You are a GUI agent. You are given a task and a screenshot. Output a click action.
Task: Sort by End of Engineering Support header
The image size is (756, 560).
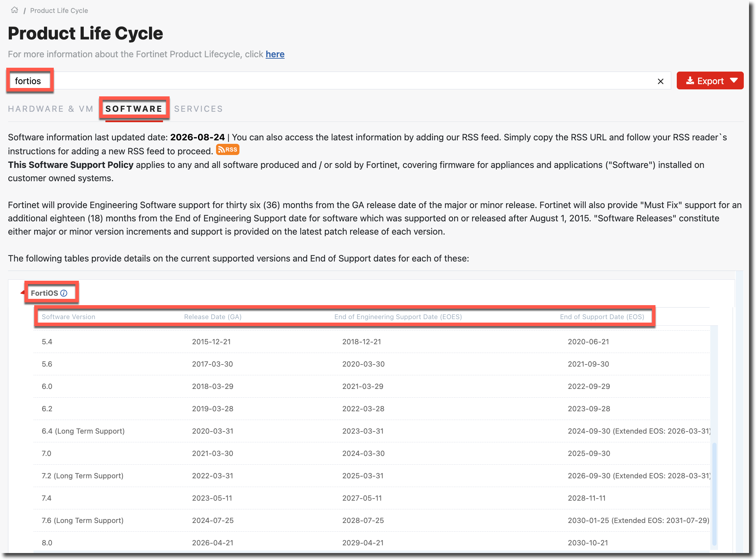point(398,317)
